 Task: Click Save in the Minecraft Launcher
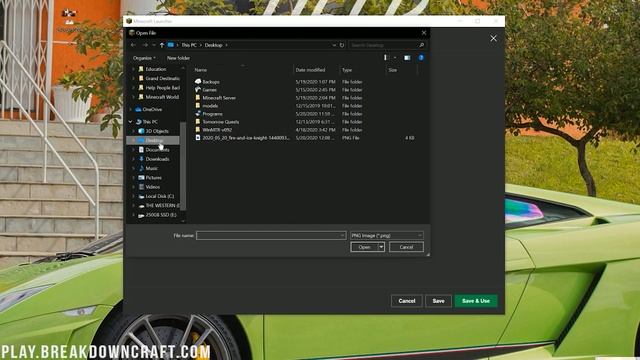point(438,301)
